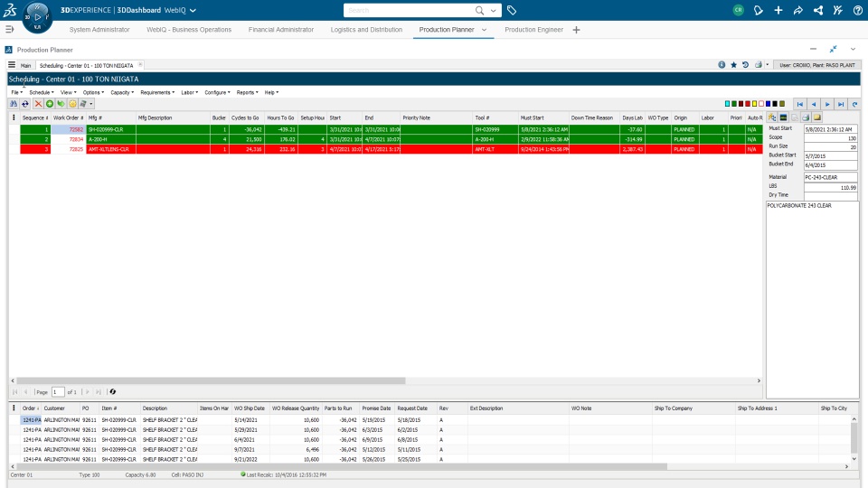Image resolution: width=868 pixels, height=488 pixels.
Task: Open the Help menu
Action: click(271, 92)
